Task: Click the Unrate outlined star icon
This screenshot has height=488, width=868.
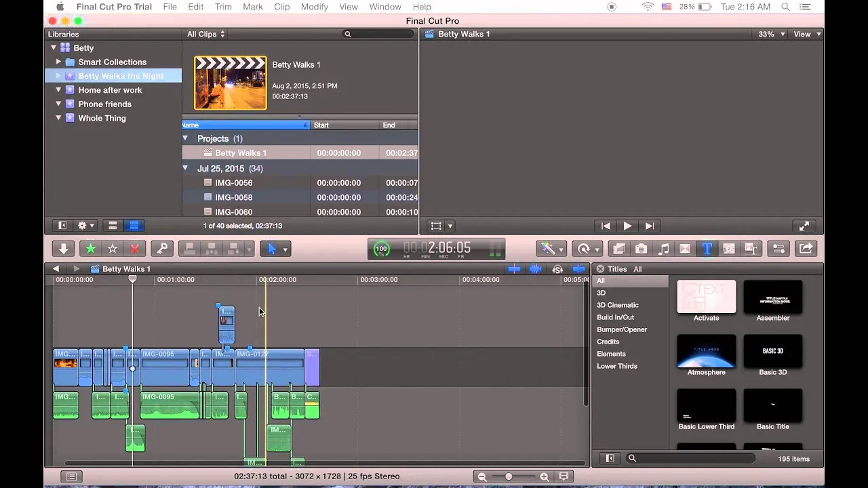Action: [113, 249]
